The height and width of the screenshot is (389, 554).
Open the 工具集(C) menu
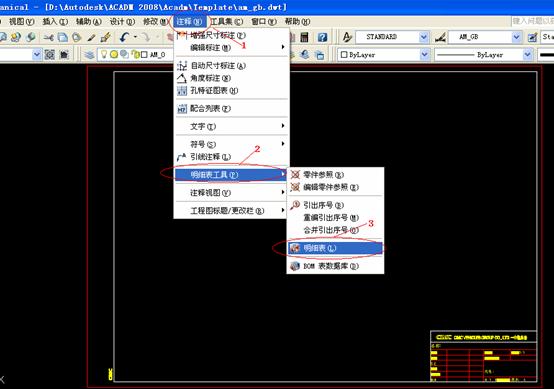[226, 22]
